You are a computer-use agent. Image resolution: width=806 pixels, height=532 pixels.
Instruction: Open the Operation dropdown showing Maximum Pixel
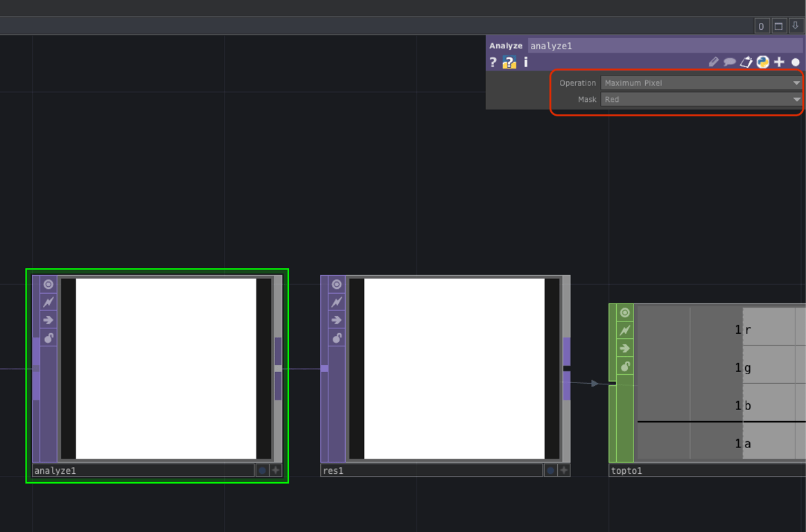(x=701, y=82)
